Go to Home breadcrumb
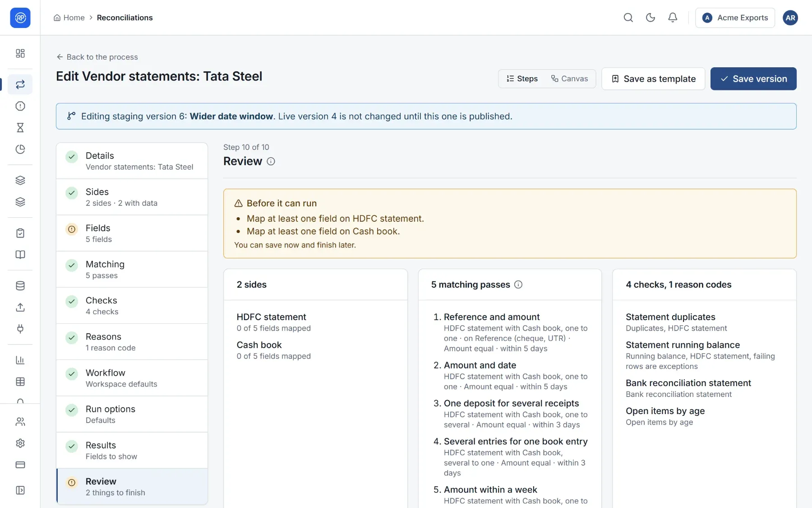 coord(69,18)
